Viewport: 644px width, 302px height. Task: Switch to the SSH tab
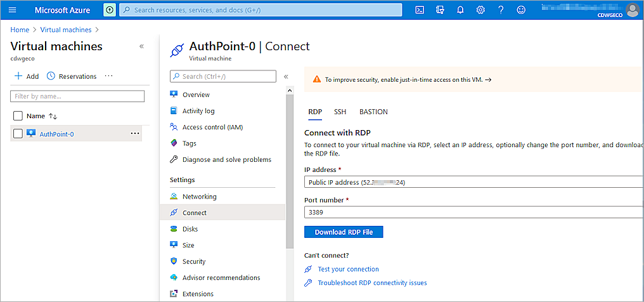pyautogui.click(x=340, y=112)
